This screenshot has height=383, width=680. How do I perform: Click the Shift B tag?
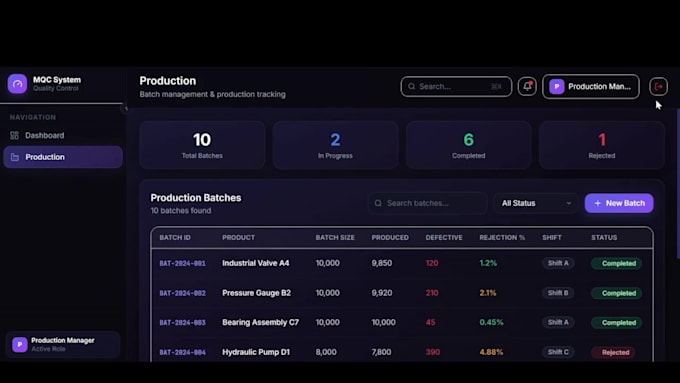[558, 293]
